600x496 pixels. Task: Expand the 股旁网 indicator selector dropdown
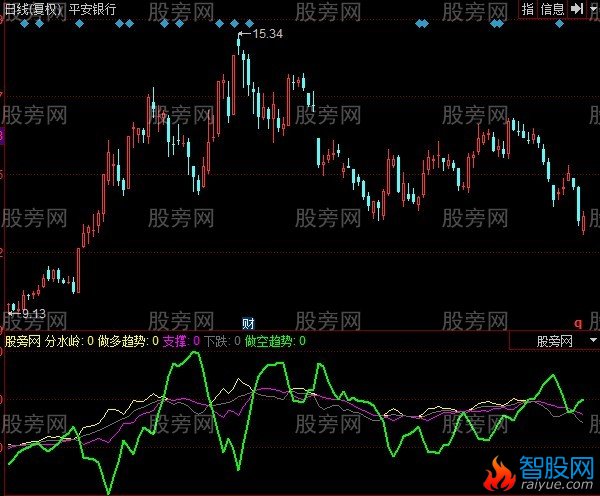(593, 340)
